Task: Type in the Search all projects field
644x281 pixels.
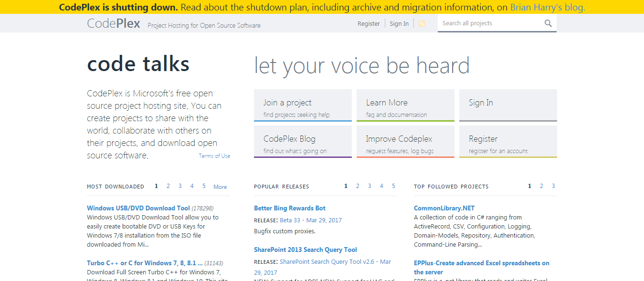Action: click(x=489, y=23)
